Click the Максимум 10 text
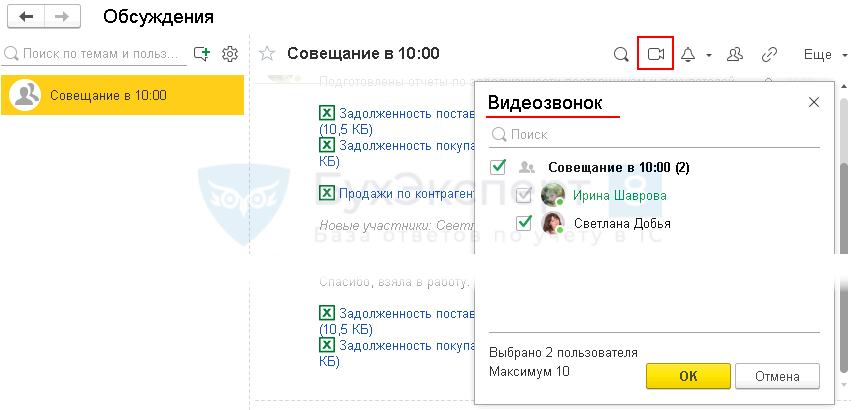861x410 pixels. [x=529, y=372]
